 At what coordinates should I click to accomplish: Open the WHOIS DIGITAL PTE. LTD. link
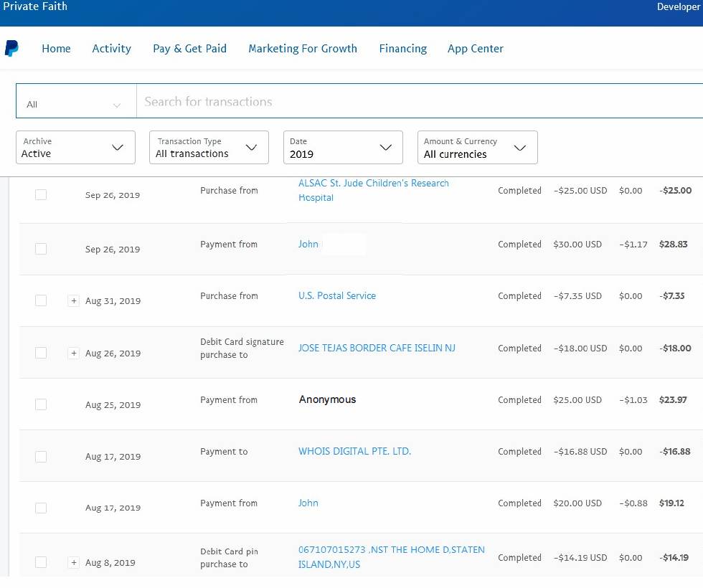point(354,451)
